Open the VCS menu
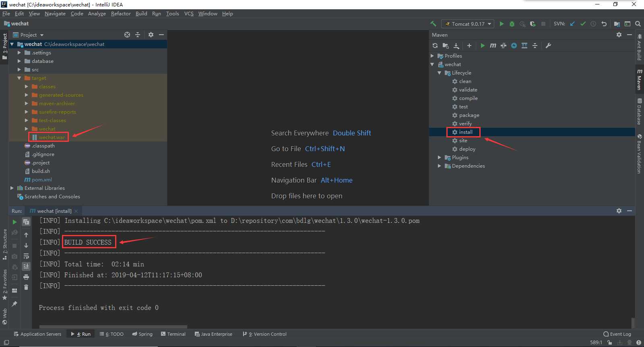This screenshot has height=347, width=644. [189, 14]
